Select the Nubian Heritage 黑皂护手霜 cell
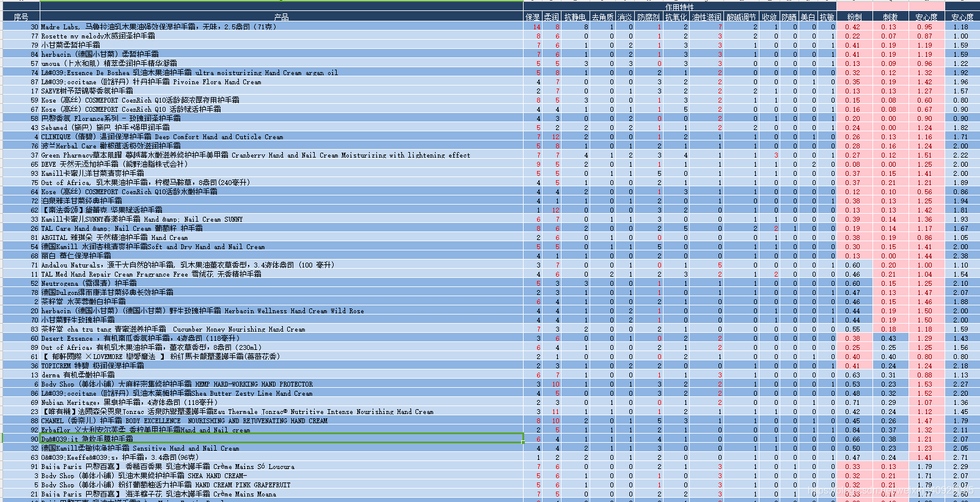This screenshot has height=502, width=980. click(x=282, y=402)
